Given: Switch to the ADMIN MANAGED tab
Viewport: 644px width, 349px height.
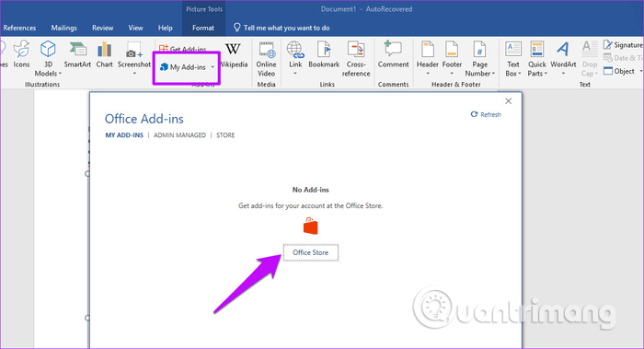Looking at the screenshot, I should [180, 135].
